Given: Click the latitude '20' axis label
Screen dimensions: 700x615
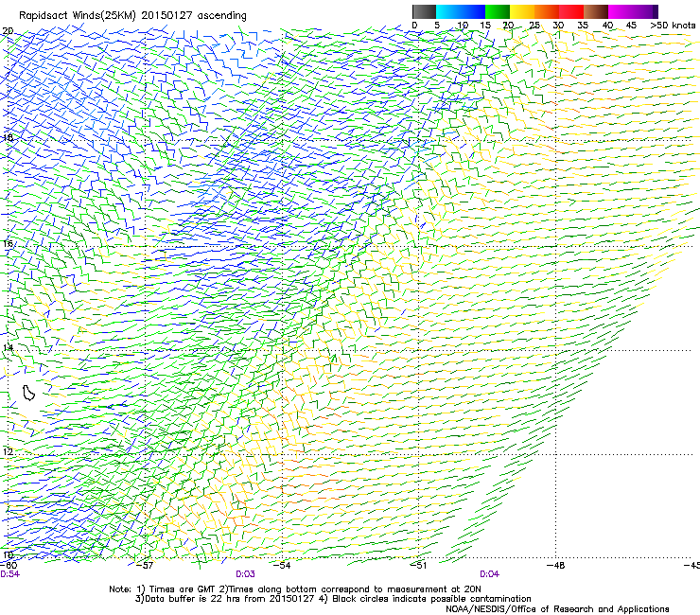Looking at the screenshot, I should click(8, 31).
